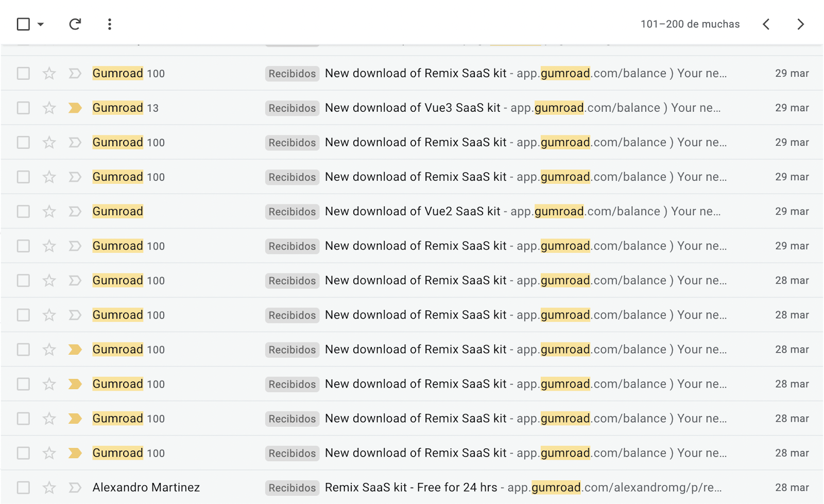This screenshot has width=824, height=504.
Task: Refresh the mailbox with the reload icon
Action: tap(75, 24)
